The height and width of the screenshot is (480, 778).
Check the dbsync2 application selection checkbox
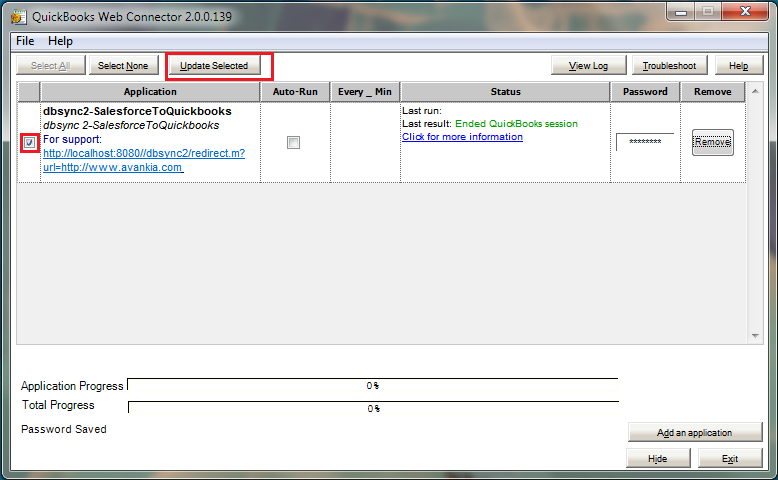click(30, 143)
